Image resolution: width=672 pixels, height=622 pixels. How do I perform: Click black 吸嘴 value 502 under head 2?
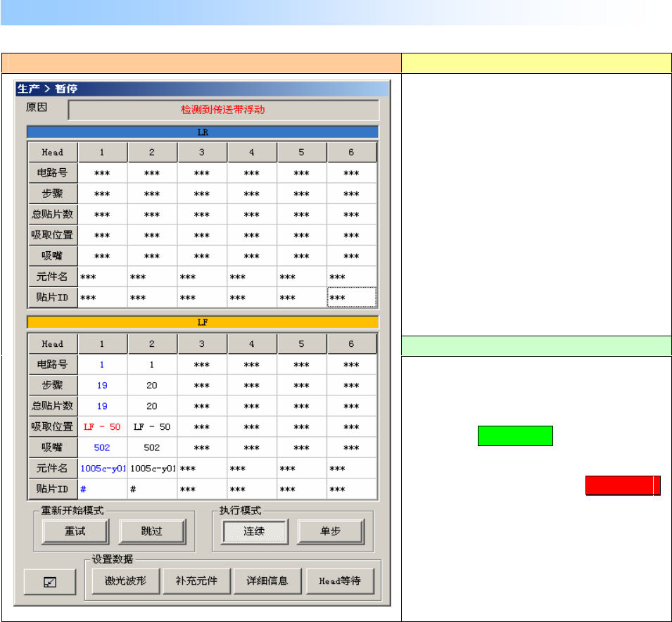152,448
